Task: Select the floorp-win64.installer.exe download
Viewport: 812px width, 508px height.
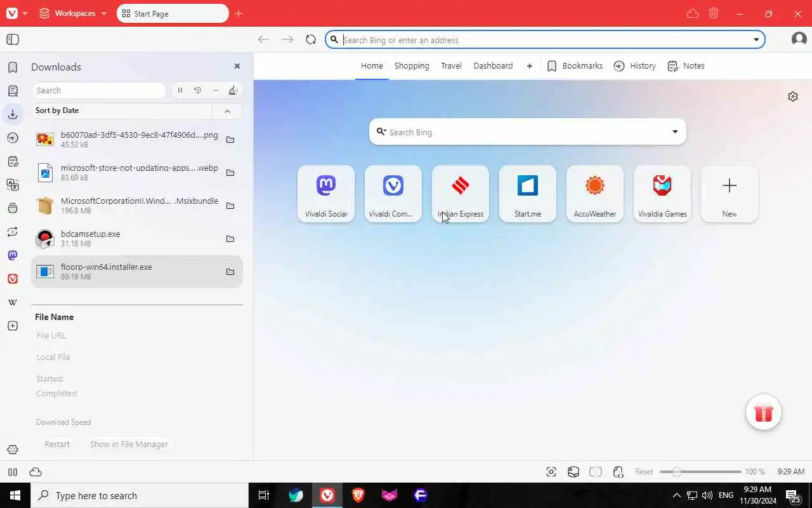Action: point(137,272)
